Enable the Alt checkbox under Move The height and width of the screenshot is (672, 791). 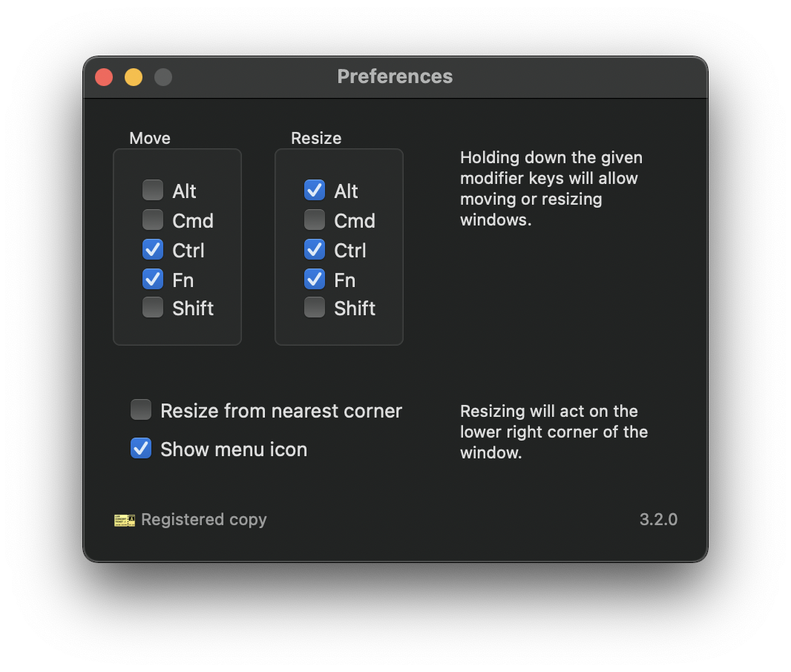tap(152, 190)
